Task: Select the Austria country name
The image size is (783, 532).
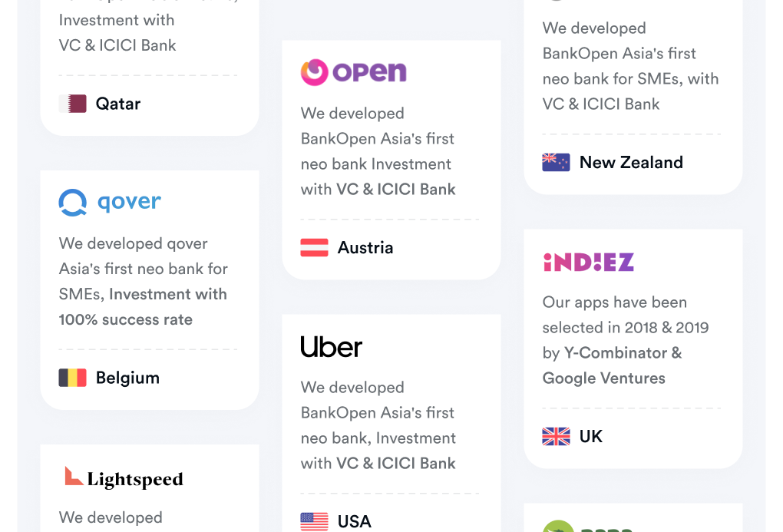Action: coord(365,247)
